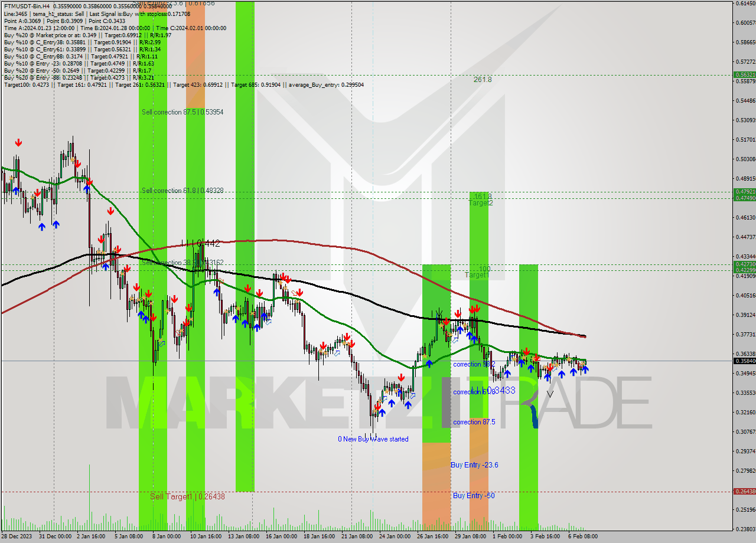Image resolution: width=756 pixels, height=543 pixels.
Task: Click the 'Sell Target1 | 0.26438' label
Action: [187, 496]
